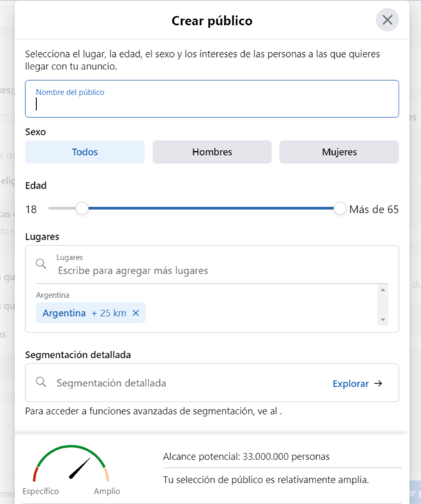421x504 pixels.
Task: Click the maximum age slider handle
Action: (340, 209)
